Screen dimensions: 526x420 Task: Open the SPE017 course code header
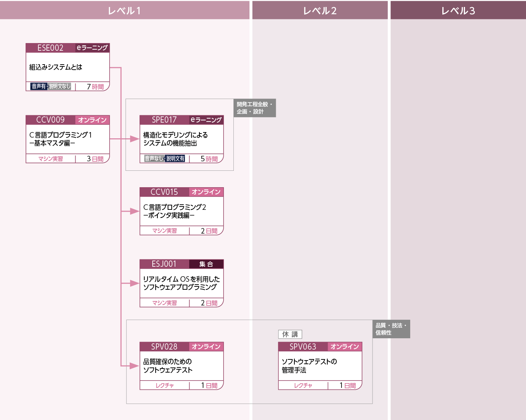164,120
